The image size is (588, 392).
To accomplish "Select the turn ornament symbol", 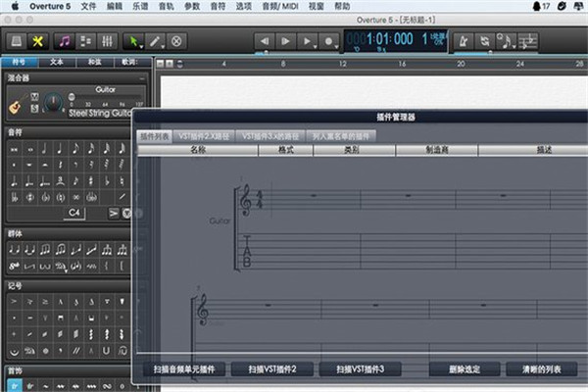I will [107, 385].
